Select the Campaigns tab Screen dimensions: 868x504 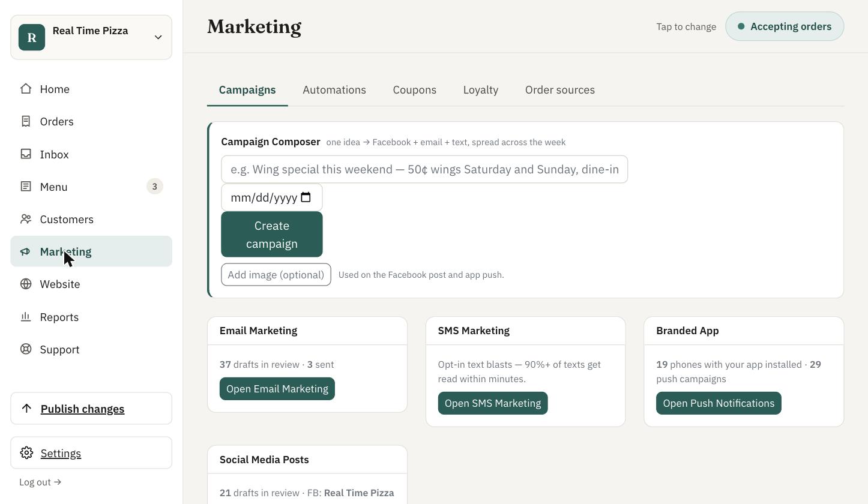coord(247,90)
